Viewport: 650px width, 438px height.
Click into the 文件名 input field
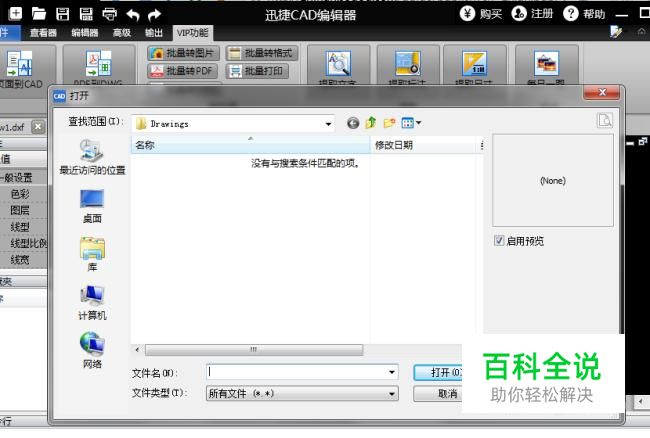tap(297, 372)
